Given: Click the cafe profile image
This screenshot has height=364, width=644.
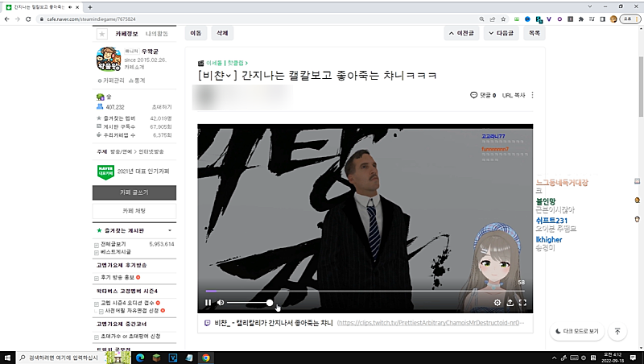Looking at the screenshot, I should pos(109,59).
